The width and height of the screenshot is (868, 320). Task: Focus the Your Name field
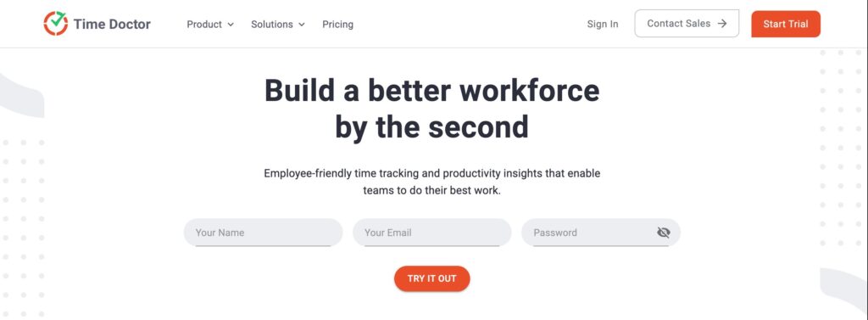(x=264, y=233)
